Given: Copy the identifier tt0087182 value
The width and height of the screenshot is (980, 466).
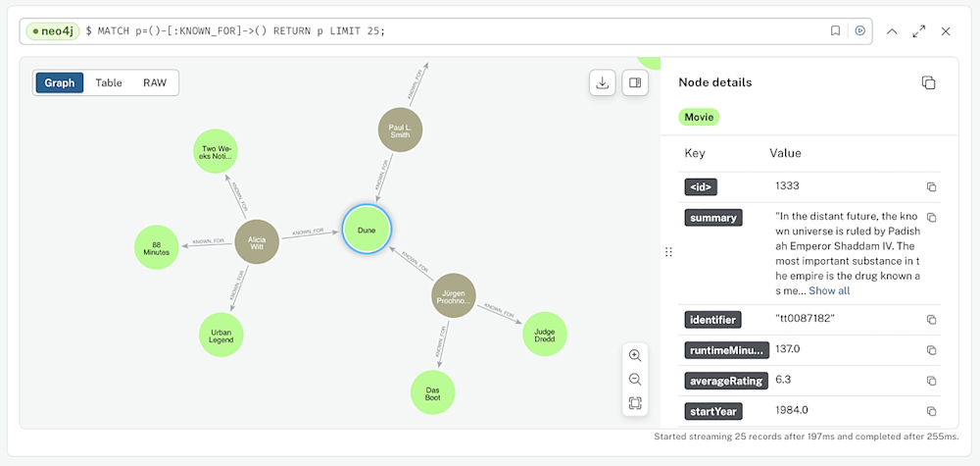Looking at the screenshot, I should click(x=931, y=320).
